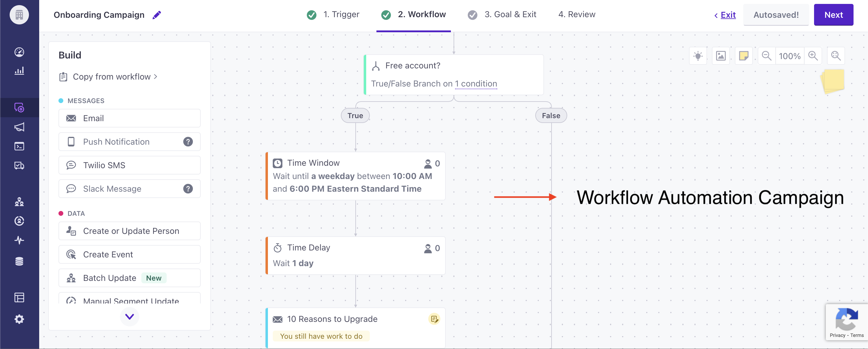This screenshot has width=868, height=349.
Task: Open the 10 Reasons to Upgrade email node
Action: pyautogui.click(x=356, y=328)
